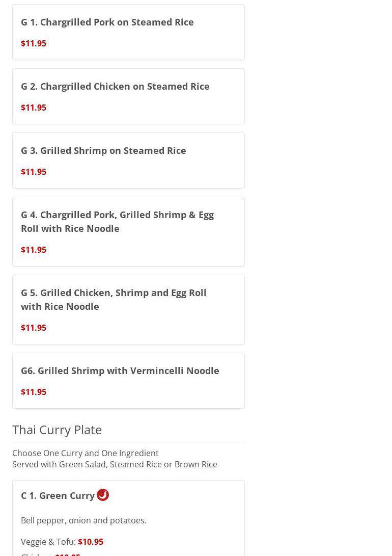Open G 5. Grilled Chicken, Shrimp and Egg Roll
The width and height of the screenshot is (392, 556).
coord(114,299)
